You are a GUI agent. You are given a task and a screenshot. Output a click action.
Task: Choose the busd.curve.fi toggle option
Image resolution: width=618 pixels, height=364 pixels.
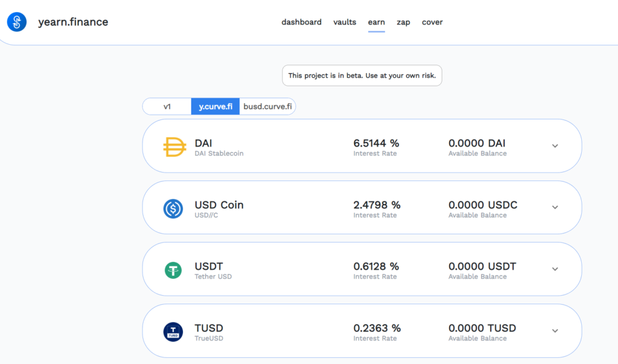[x=267, y=106]
